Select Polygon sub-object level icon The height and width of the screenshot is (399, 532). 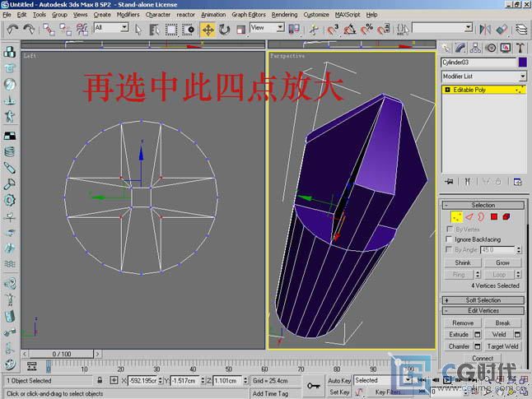pyautogui.click(x=494, y=216)
